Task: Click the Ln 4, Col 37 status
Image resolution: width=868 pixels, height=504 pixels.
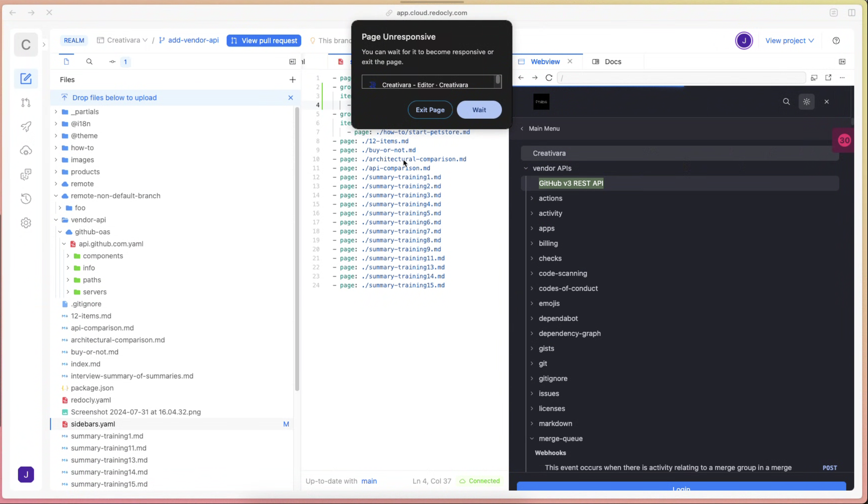Action: pyautogui.click(x=432, y=481)
